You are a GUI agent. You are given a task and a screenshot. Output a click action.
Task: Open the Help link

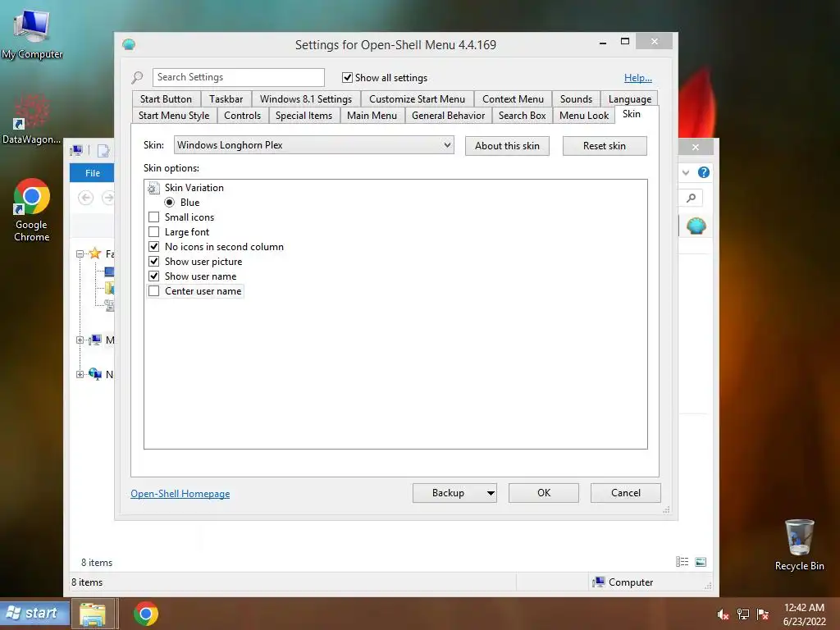click(x=638, y=78)
